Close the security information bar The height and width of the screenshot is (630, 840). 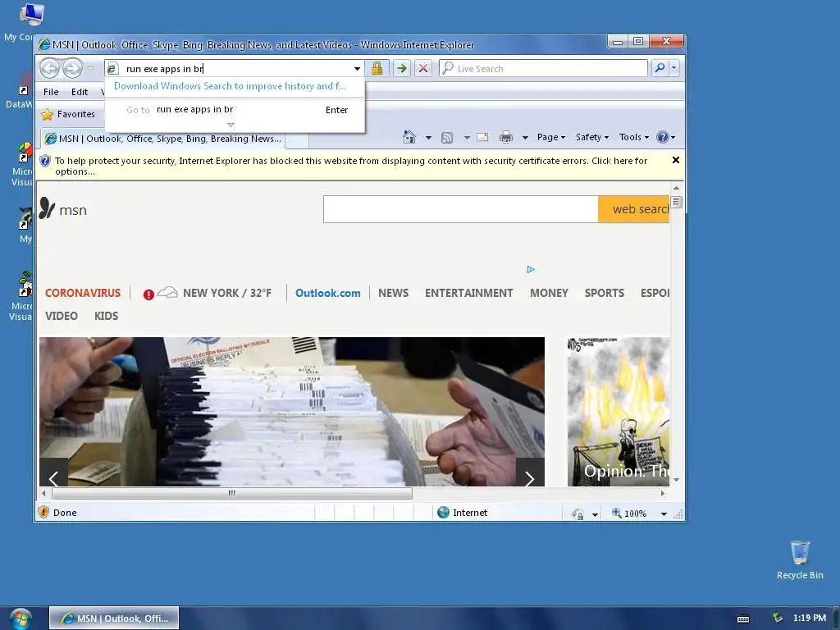[x=676, y=160]
